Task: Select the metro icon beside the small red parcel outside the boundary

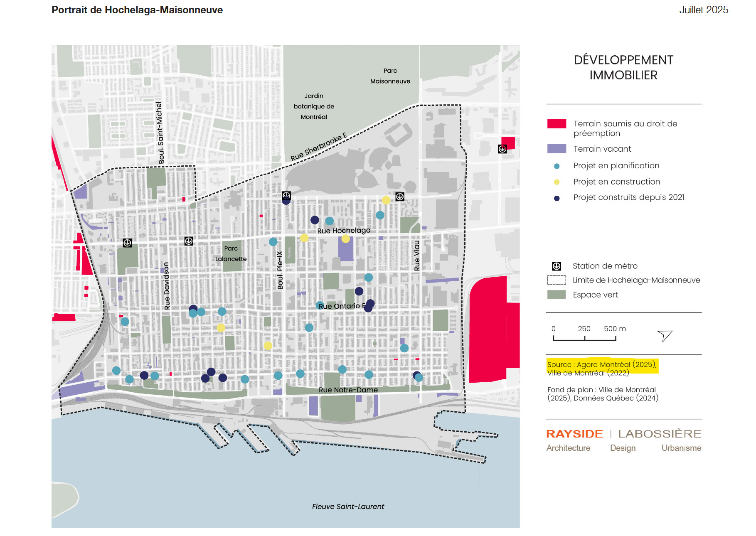Action: [502, 149]
